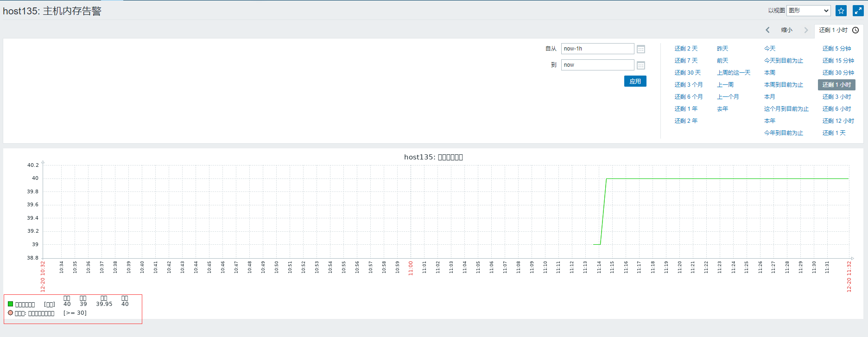This screenshot has height=337, width=868.
Task: Select 还剩 6 小时 range
Action: pyautogui.click(x=836, y=109)
